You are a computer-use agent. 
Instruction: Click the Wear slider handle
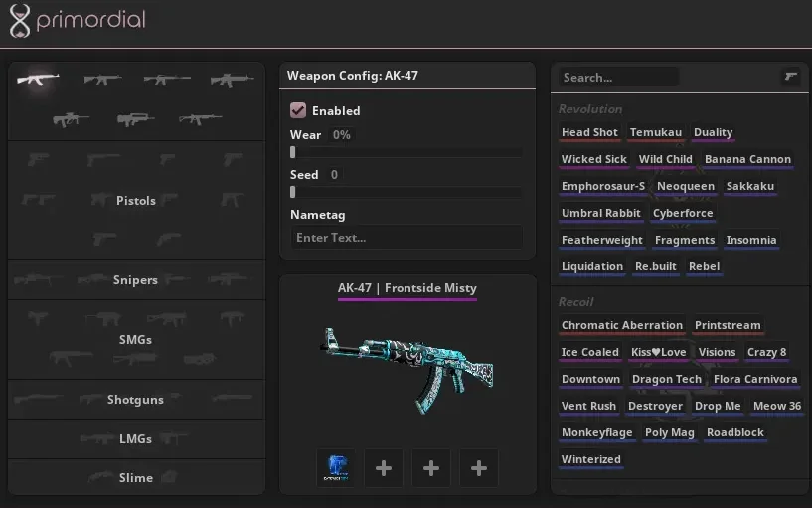coord(292,152)
